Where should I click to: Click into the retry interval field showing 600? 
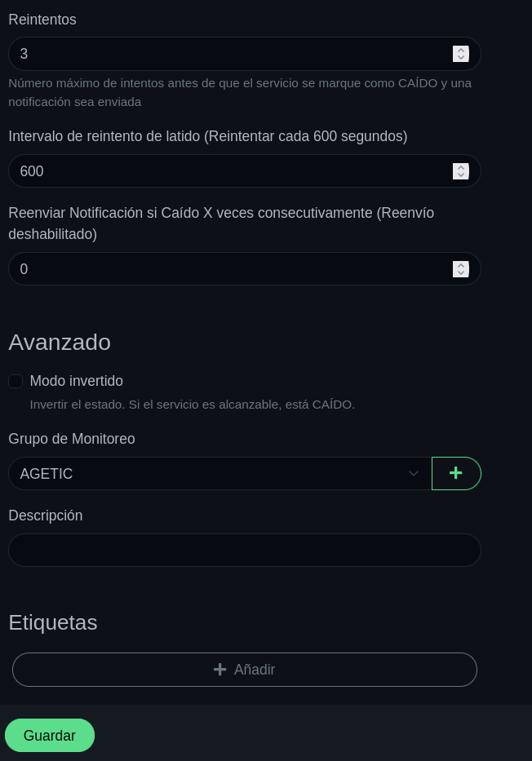(228, 171)
